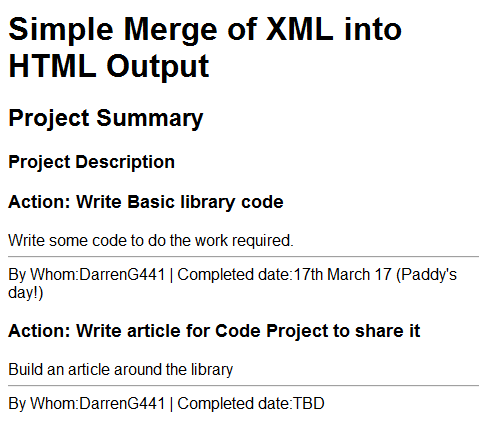Click the "HTML Output" heading line
479x437 pixels.
coord(109,67)
